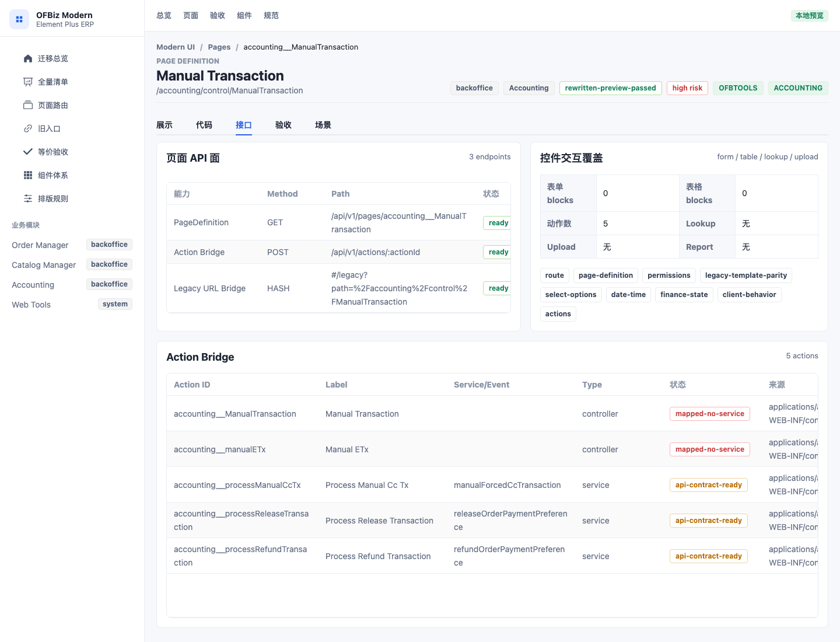840x642 pixels.
Task: Click the date-time tag
Action: [x=628, y=295]
